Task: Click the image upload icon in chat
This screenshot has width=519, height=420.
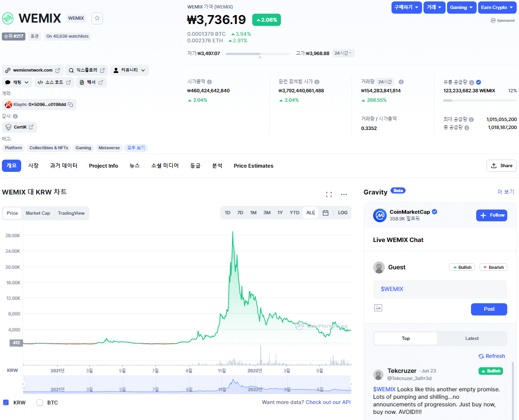Action: coord(378,308)
